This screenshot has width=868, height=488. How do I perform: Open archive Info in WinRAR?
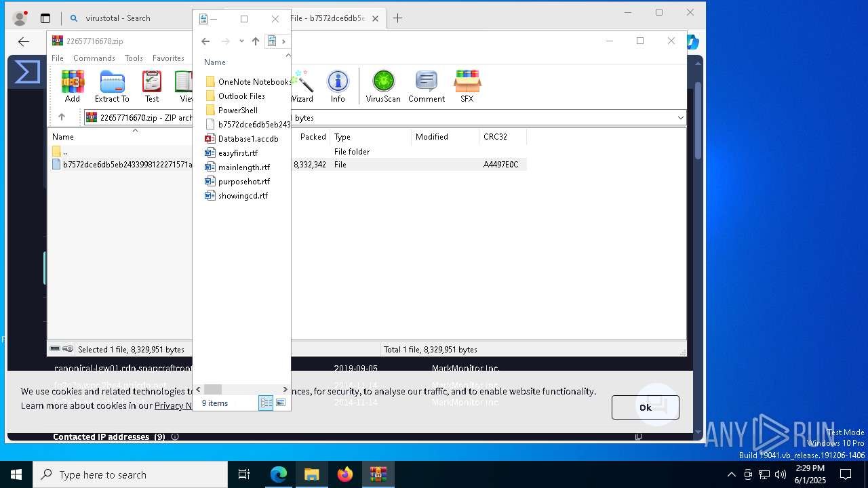(x=338, y=86)
